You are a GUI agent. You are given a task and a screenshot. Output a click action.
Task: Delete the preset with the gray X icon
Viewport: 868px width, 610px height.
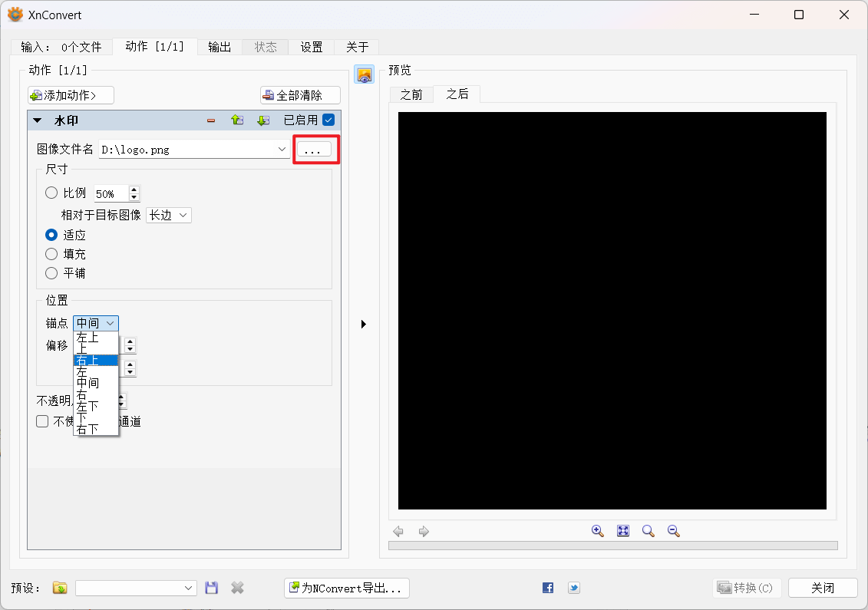point(237,588)
